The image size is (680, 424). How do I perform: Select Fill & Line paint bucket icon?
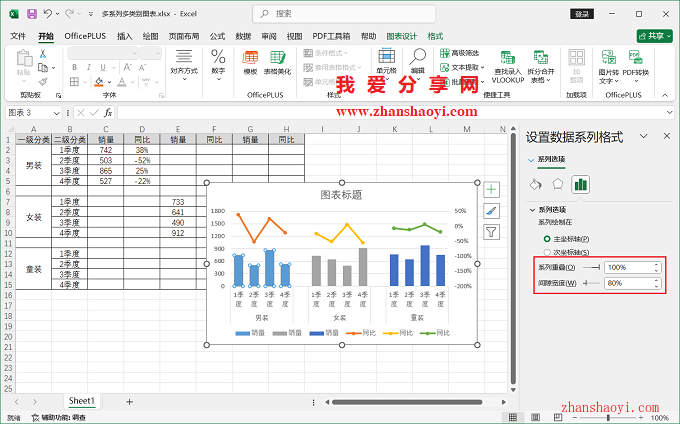click(536, 185)
